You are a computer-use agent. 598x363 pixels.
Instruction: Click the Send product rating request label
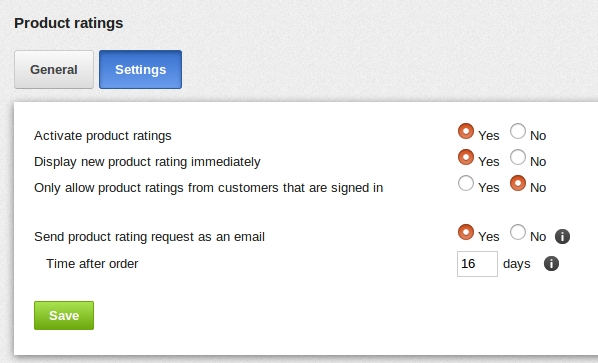pos(149,237)
